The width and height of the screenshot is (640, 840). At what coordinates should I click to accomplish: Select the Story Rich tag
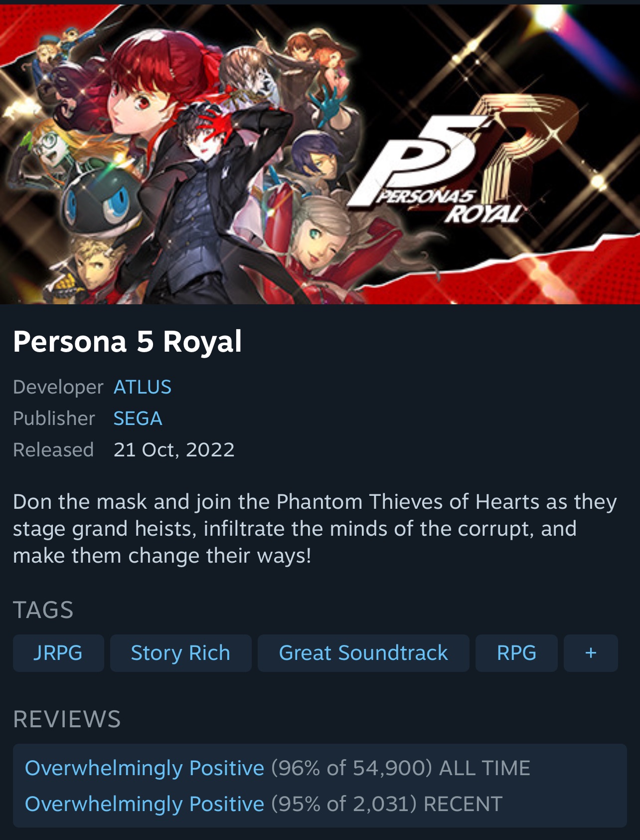(180, 653)
